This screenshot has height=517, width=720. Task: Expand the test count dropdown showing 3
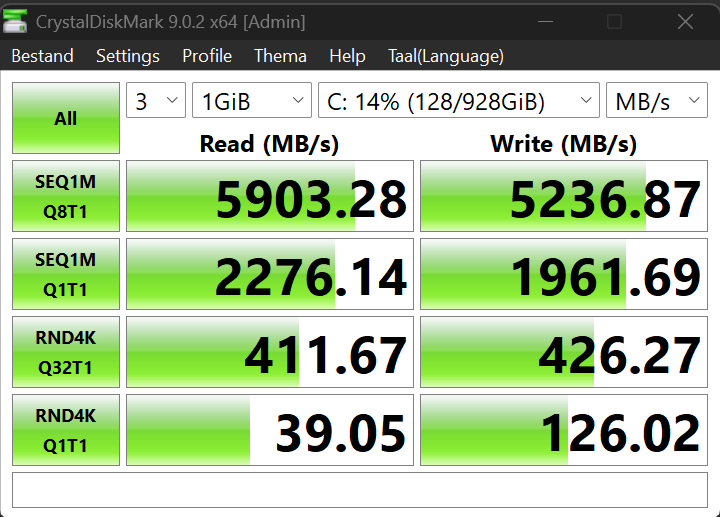point(156,100)
